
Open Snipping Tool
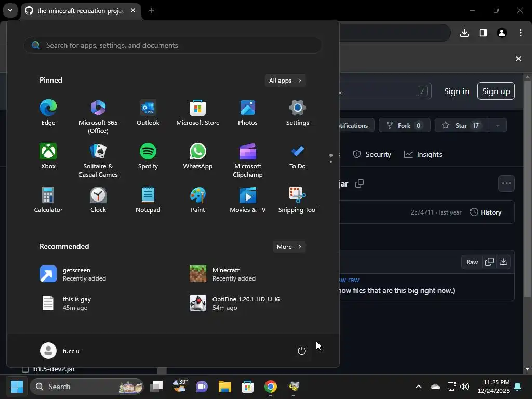pos(298,200)
